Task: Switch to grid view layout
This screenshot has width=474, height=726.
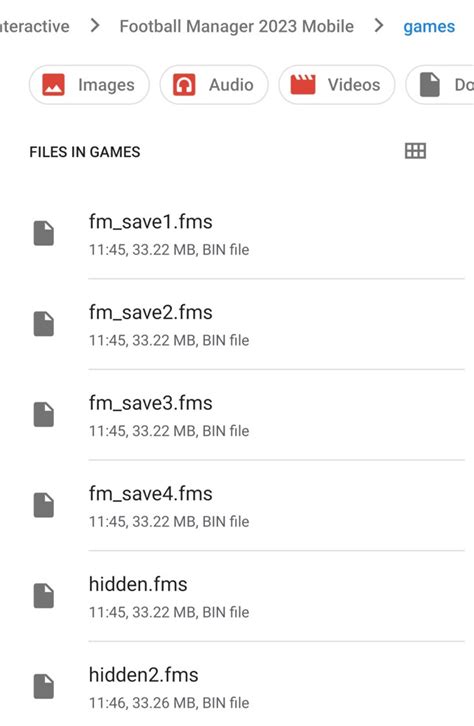Action: pos(415,151)
